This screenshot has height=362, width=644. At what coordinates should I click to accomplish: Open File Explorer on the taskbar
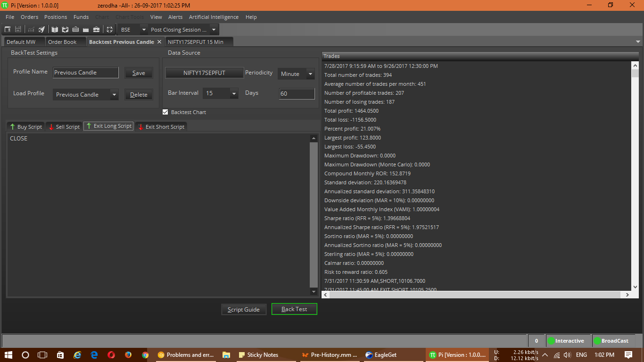pyautogui.click(x=226, y=354)
